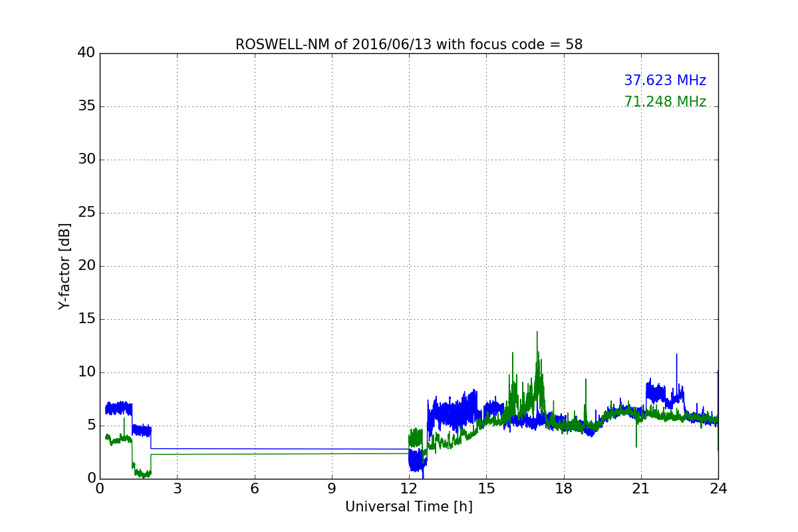Click x-axis tick label 9
798x532 pixels.
pyautogui.click(x=332, y=489)
